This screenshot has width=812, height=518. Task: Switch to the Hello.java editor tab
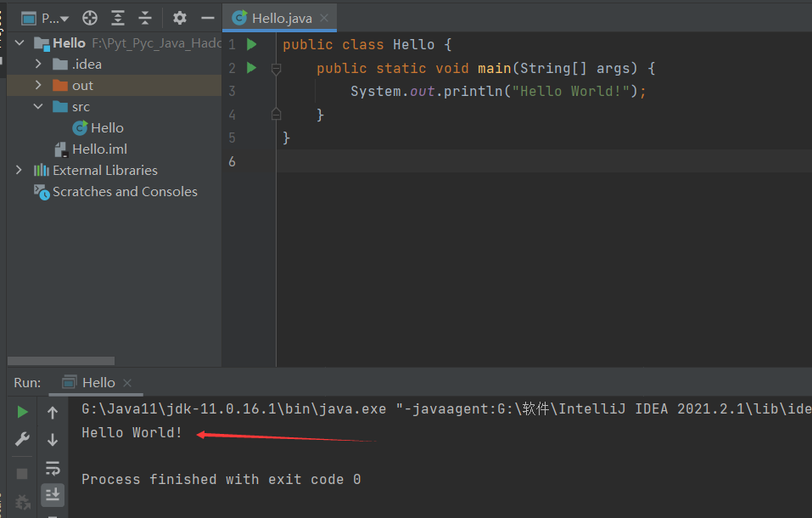coord(282,19)
